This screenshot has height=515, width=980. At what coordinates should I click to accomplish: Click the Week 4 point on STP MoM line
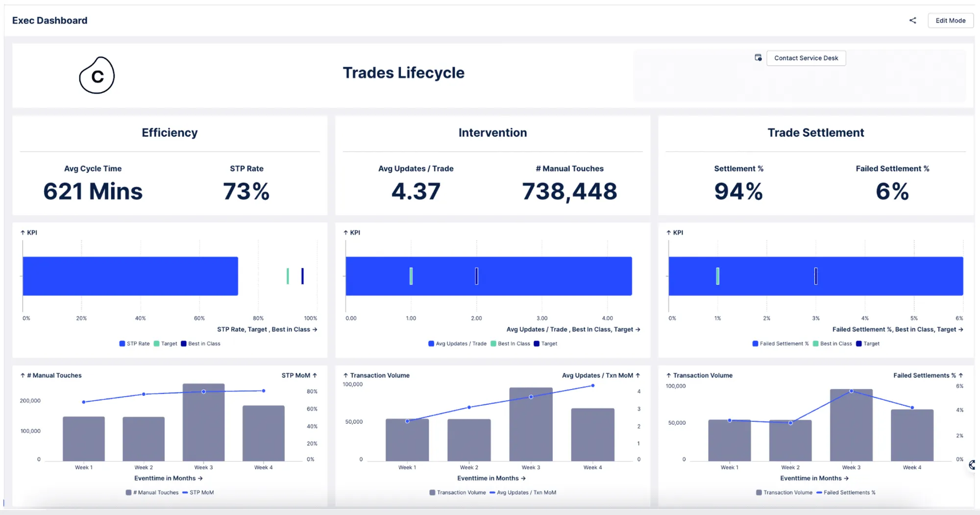pos(264,391)
